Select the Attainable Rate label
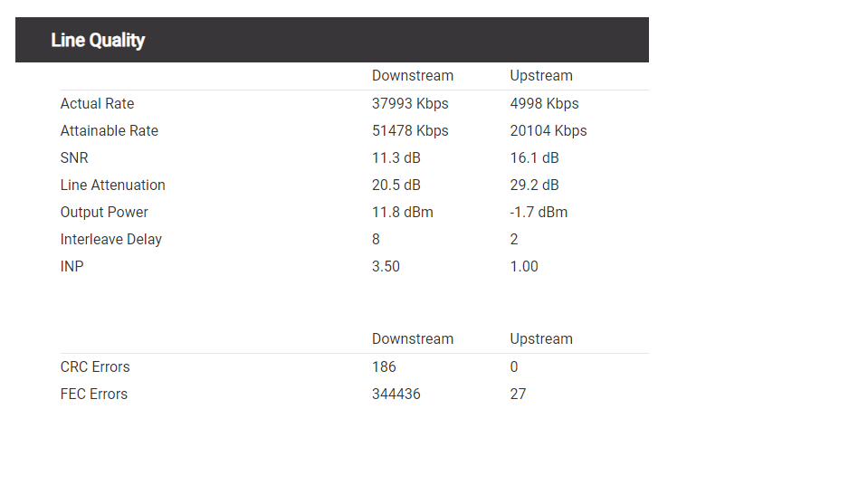This screenshot has height=485, width=868. coord(109,130)
